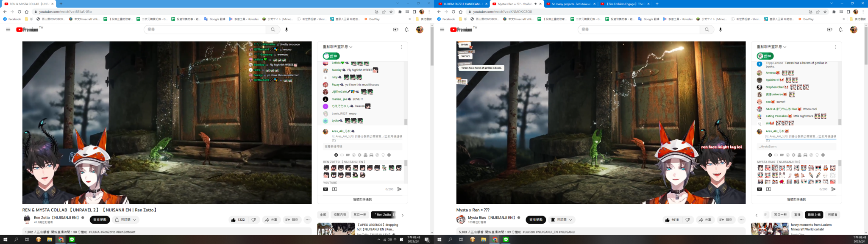
Task: Click search magnifier button in Ren Zotto window
Action: tap(273, 30)
